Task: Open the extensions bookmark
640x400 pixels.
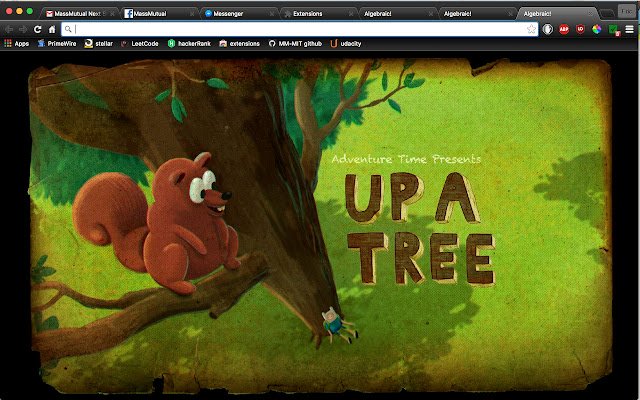Action: click(x=239, y=44)
